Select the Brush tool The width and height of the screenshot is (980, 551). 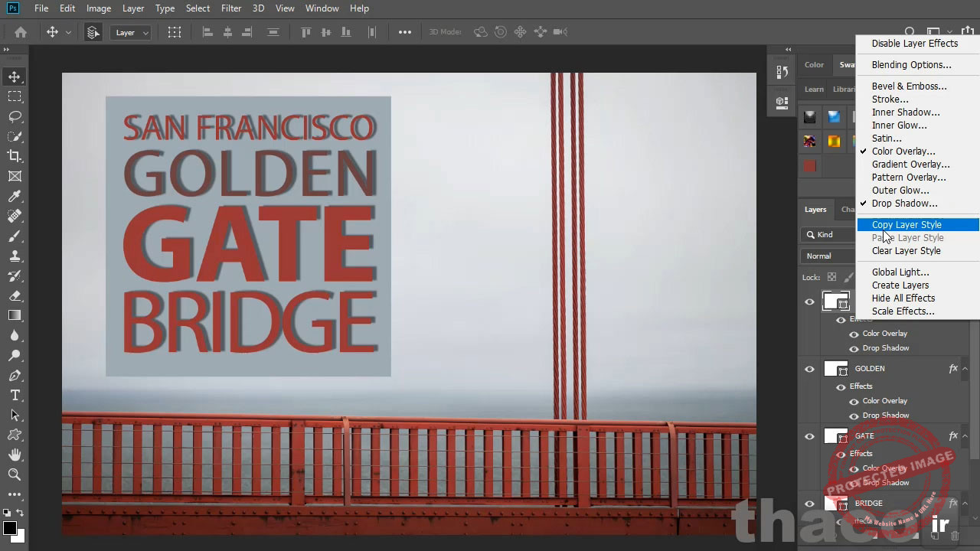click(x=15, y=236)
